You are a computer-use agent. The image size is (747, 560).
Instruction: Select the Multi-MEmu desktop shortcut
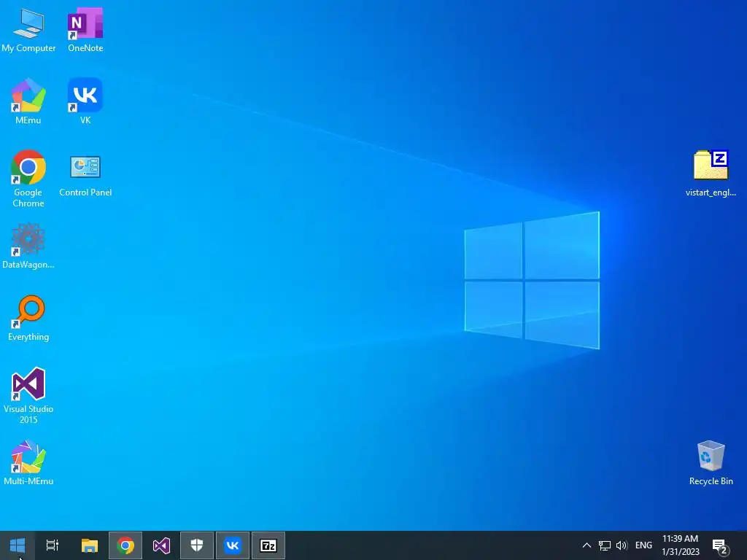coord(28,463)
